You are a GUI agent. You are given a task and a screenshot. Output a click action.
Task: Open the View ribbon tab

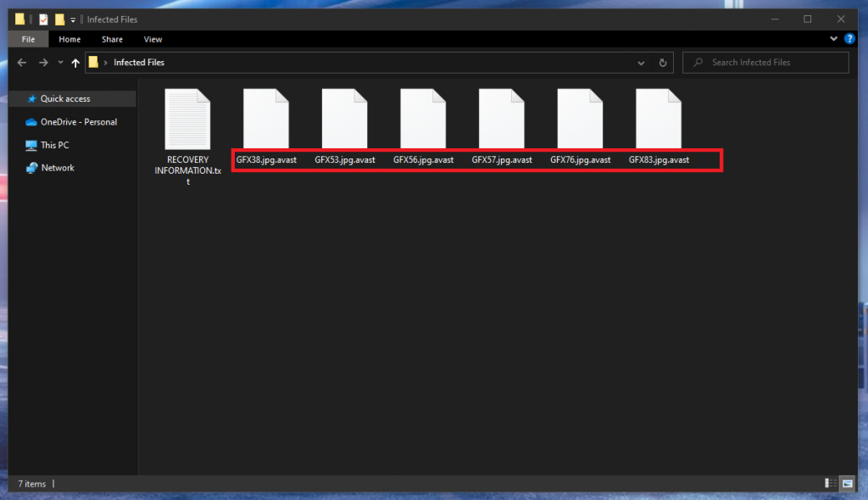coord(153,39)
